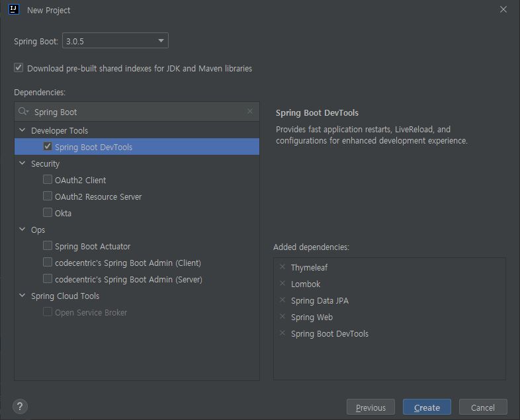Select Spring Boot Admin (Server) row label
The height and width of the screenshot is (420, 520).
click(x=128, y=279)
